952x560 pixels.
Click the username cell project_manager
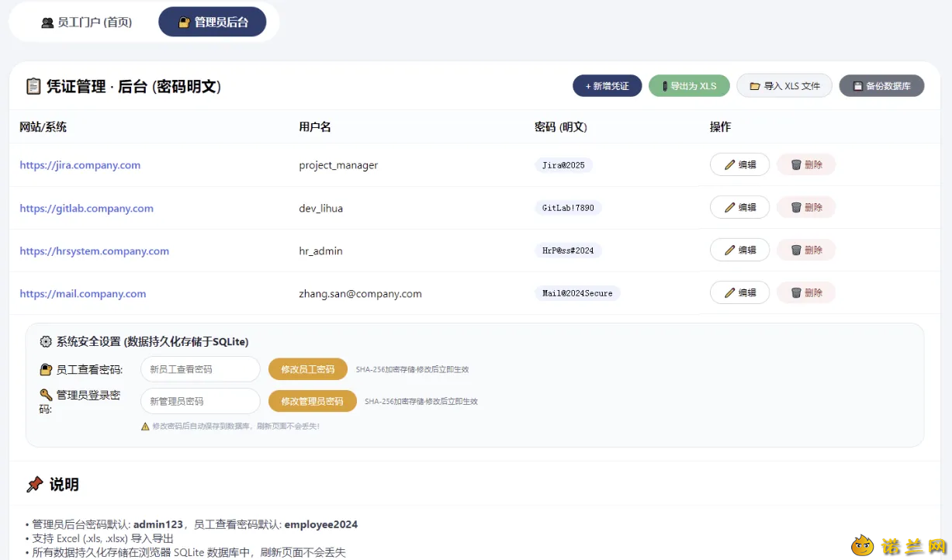point(338,165)
